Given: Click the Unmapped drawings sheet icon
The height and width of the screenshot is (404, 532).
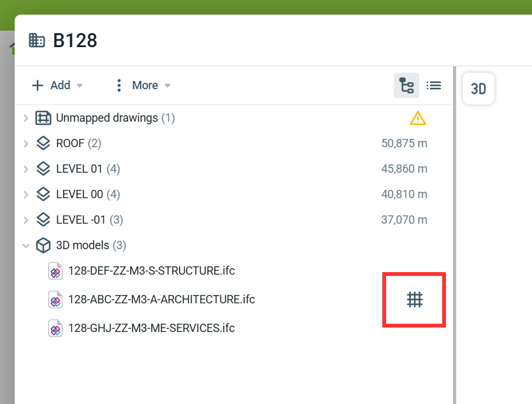Looking at the screenshot, I should [43, 118].
